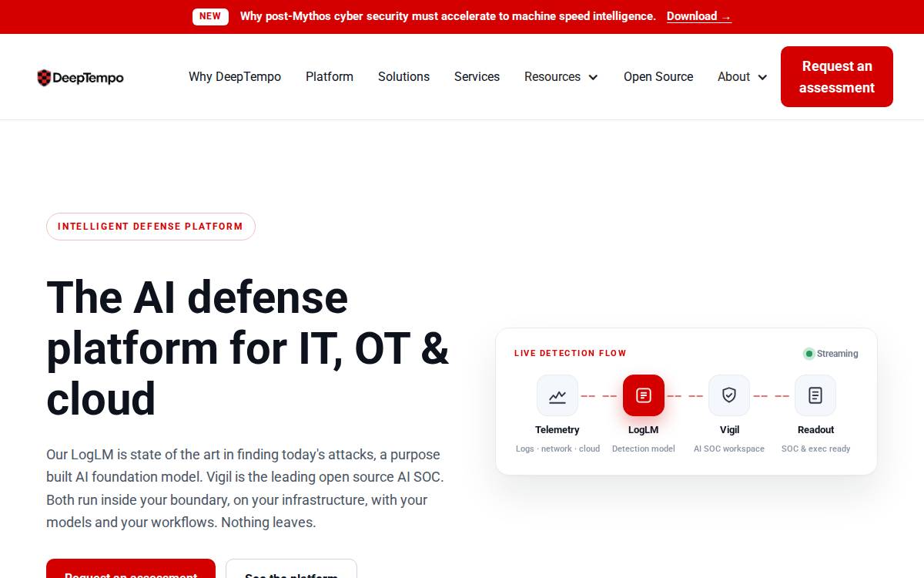Open the Open Source menu item
The image size is (924, 578).
point(658,76)
